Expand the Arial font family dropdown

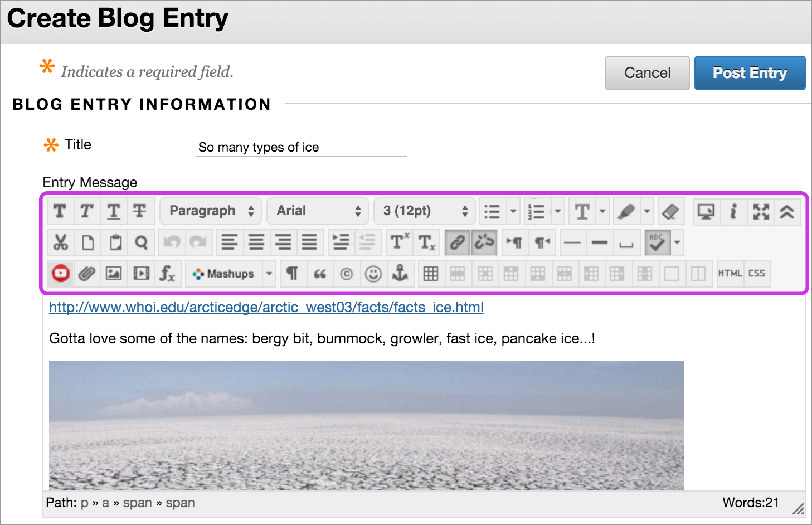[x=318, y=211]
